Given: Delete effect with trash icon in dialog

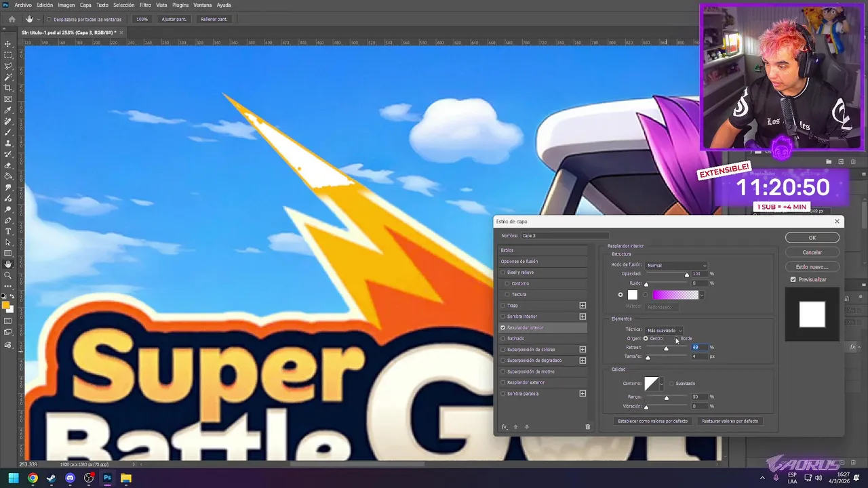Looking at the screenshot, I should (588, 427).
